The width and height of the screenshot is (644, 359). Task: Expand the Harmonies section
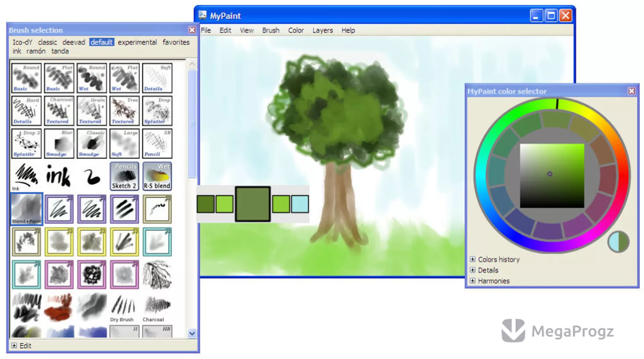[x=473, y=281]
